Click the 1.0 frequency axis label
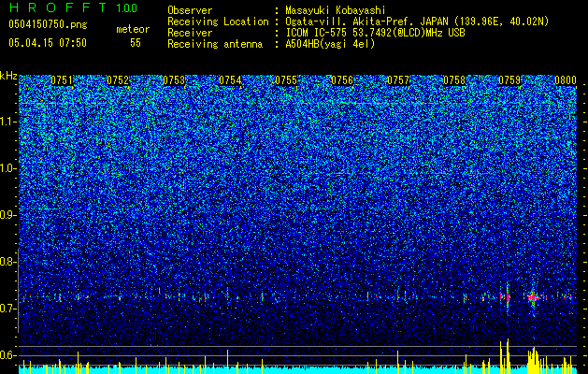Screen dimensions: 588x374 click(8, 168)
